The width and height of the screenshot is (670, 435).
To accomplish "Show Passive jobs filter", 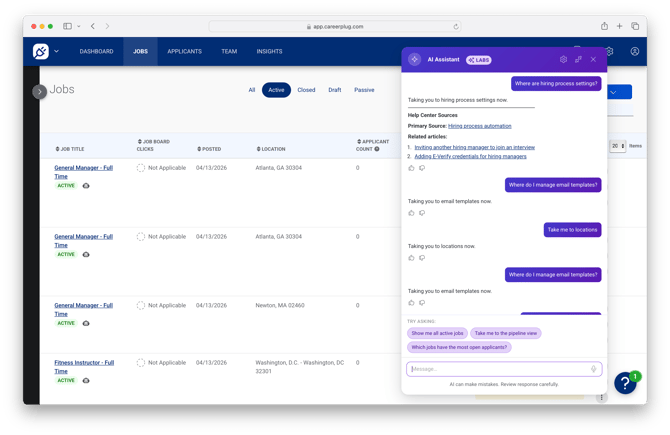I will point(364,90).
